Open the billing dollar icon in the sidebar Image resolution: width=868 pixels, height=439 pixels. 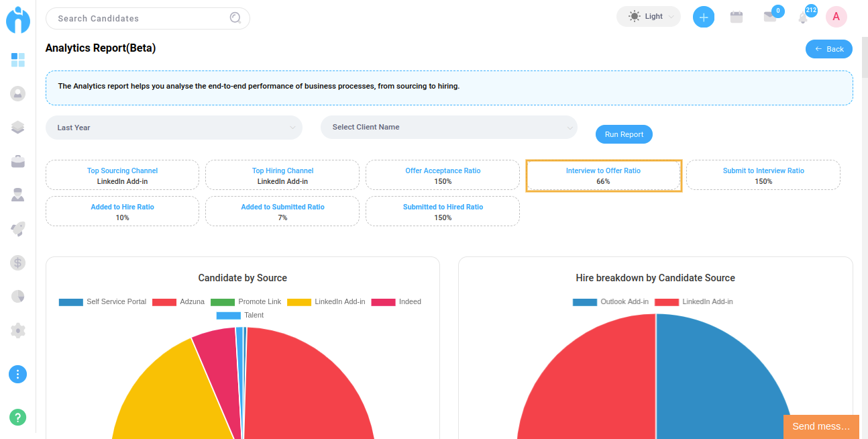pyautogui.click(x=17, y=262)
